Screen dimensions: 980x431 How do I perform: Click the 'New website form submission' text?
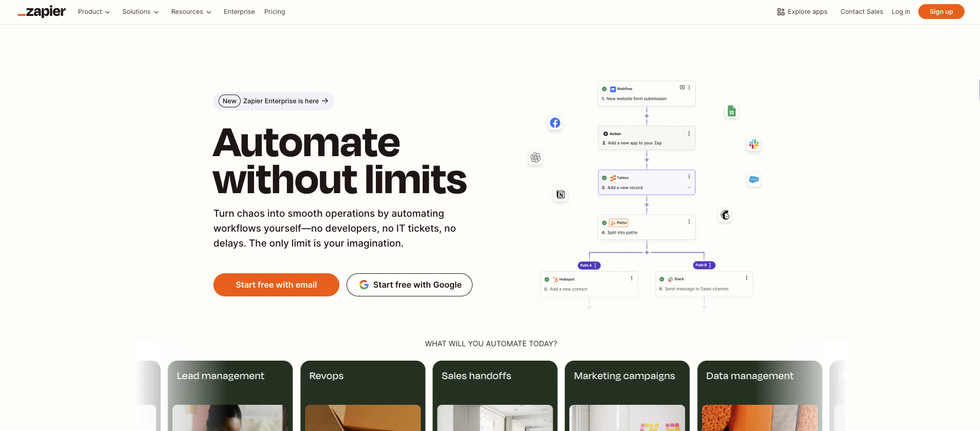pos(637,99)
